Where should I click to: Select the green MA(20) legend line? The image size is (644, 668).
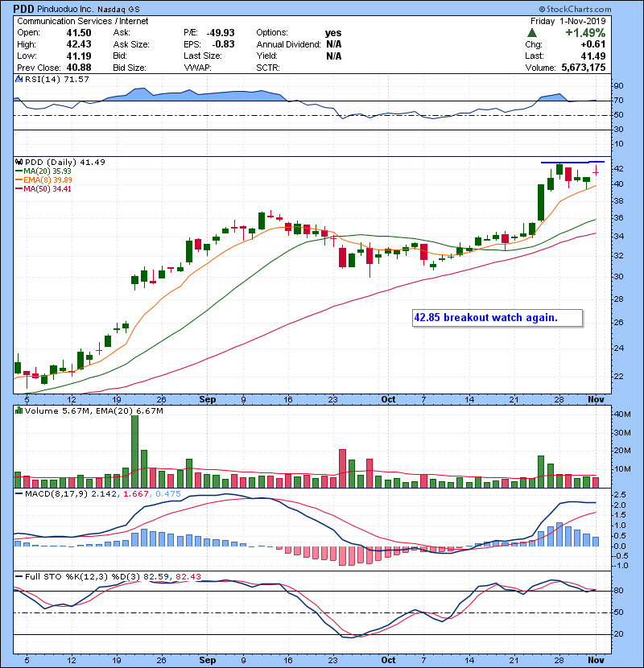pyautogui.click(x=19, y=171)
